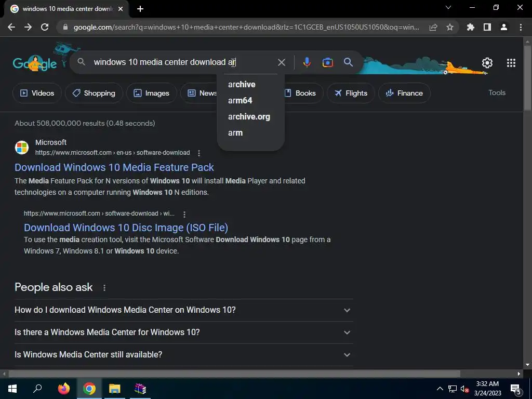This screenshot has width=532, height=399.
Task: Open People also ask options menu
Action: pyautogui.click(x=104, y=288)
